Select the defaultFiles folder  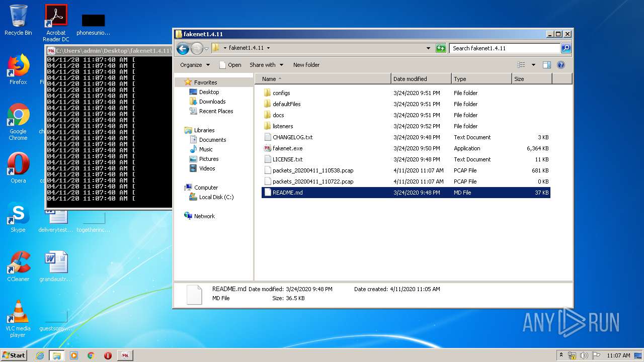pos(286,104)
